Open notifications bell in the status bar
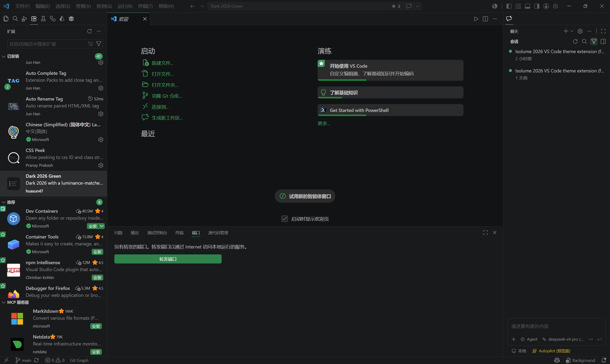 point(604,360)
